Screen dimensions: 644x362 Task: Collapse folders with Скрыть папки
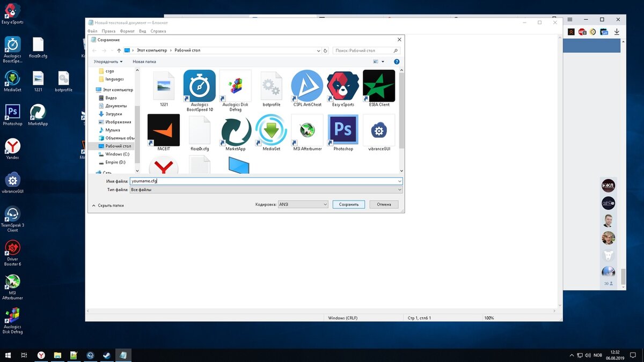(108, 205)
